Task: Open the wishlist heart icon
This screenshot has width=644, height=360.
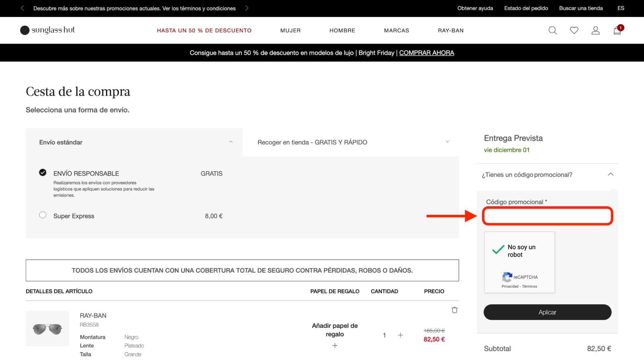Action: point(574,30)
